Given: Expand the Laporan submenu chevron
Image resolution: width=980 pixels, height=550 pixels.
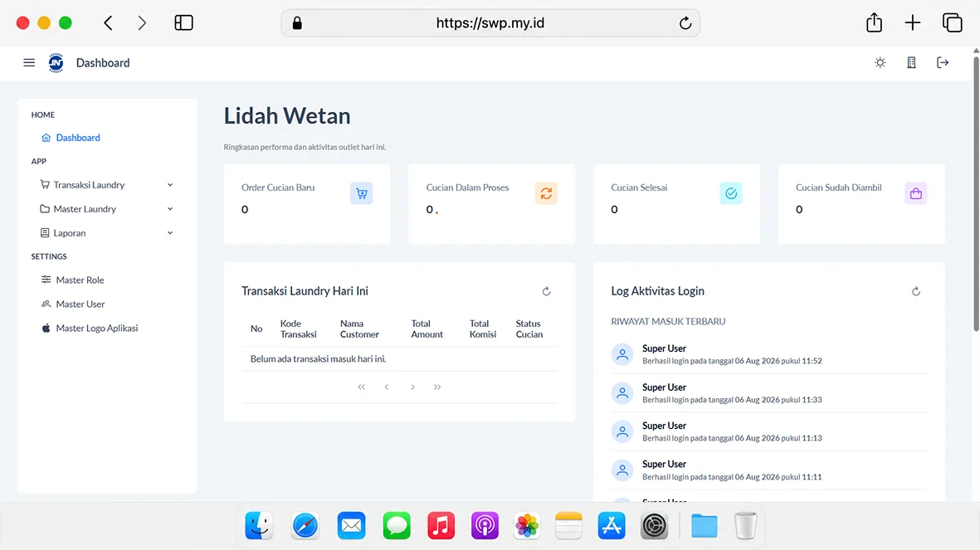Looking at the screenshot, I should click(x=170, y=233).
